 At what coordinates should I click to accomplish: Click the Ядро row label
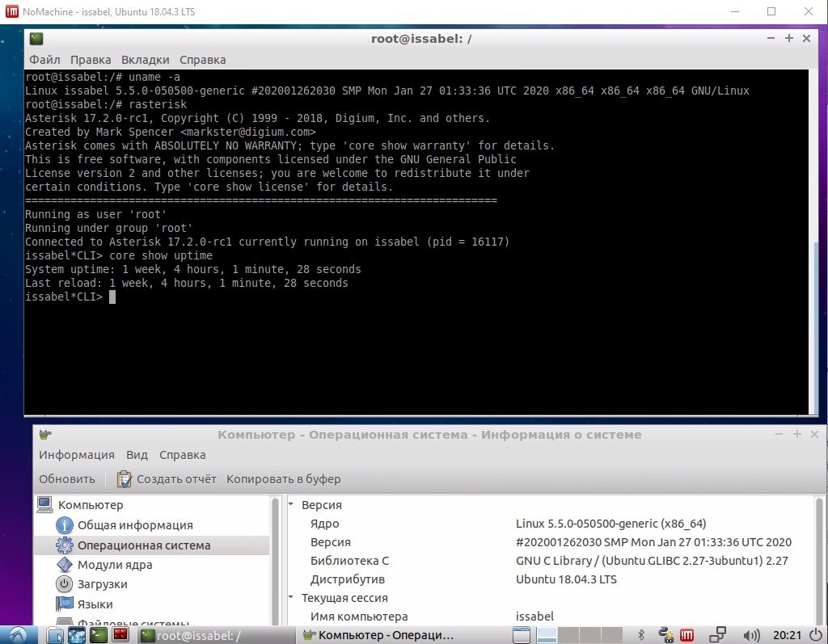[325, 524]
